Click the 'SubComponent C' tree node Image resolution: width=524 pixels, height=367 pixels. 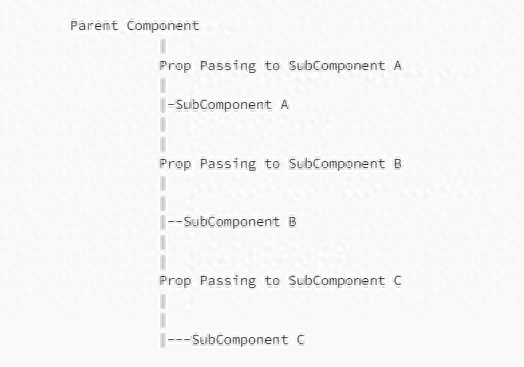(x=248, y=340)
